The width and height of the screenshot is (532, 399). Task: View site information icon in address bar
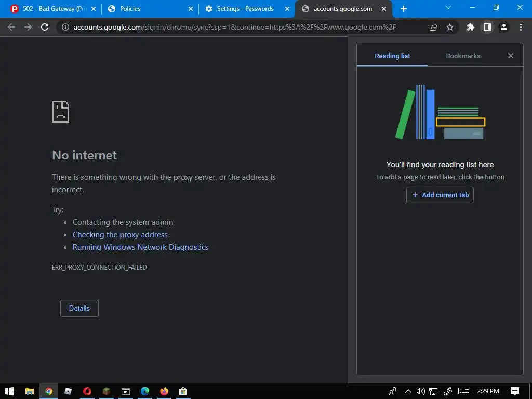click(65, 27)
